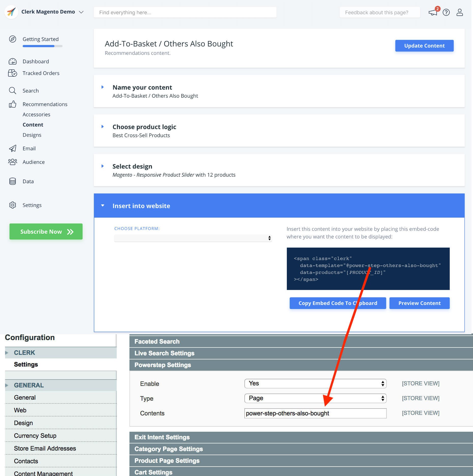Expand the Choose product logic section

click(x=103, y=127)
